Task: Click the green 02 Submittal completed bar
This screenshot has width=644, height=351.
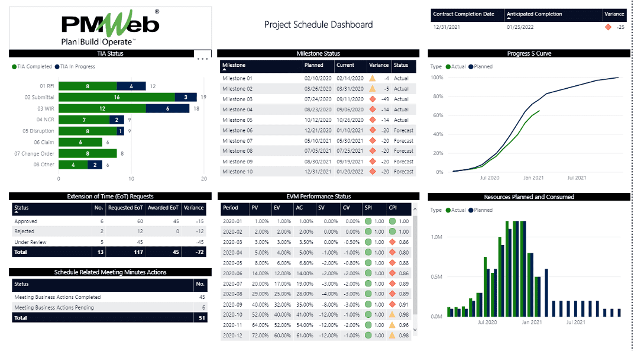Action: pyautogui.click(x=116, y=97)
